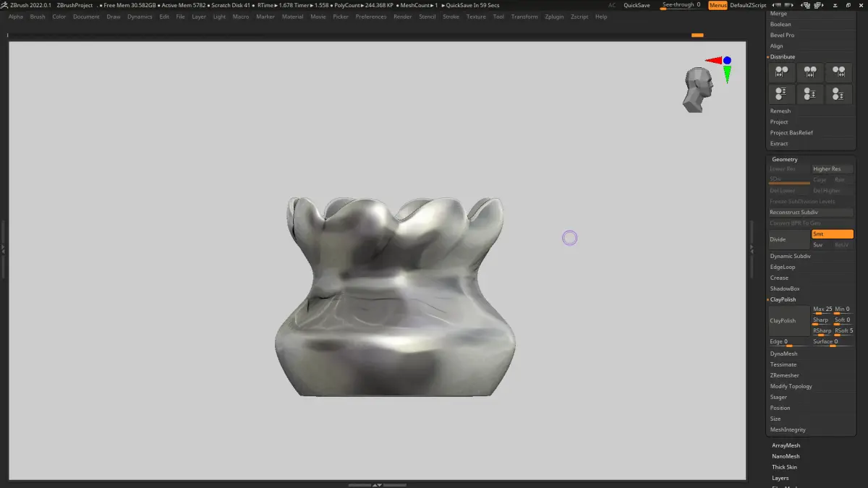
Task: Click the ClayPolish Max 25 slider
Action: [x=822, y=310]
